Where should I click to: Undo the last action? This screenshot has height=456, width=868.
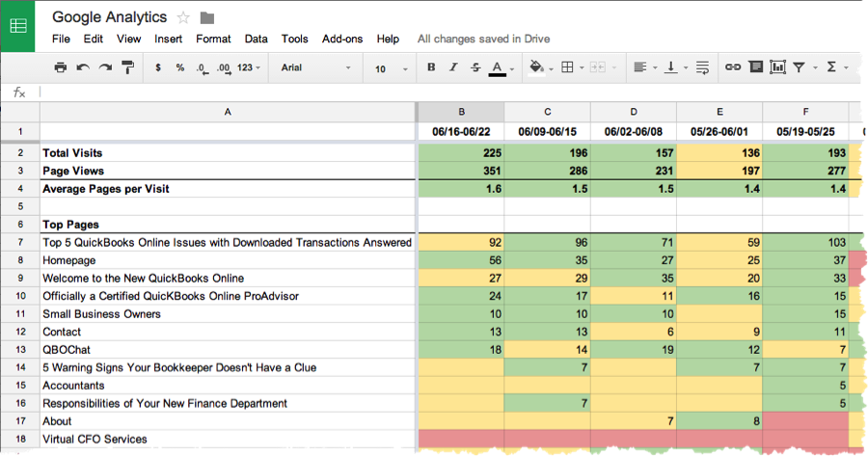coord(83,67)
